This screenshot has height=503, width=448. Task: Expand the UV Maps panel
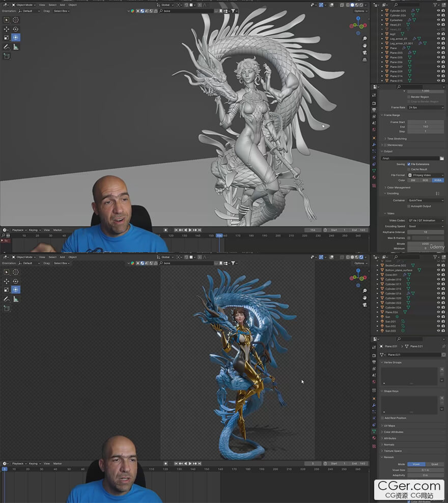[x=389, y=426]
